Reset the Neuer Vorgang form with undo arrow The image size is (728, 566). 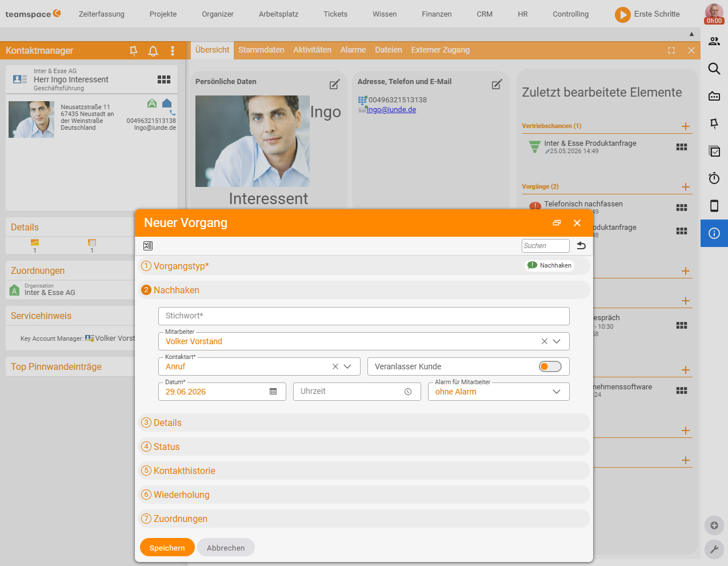pyautogui.click(x=581, y=246)
